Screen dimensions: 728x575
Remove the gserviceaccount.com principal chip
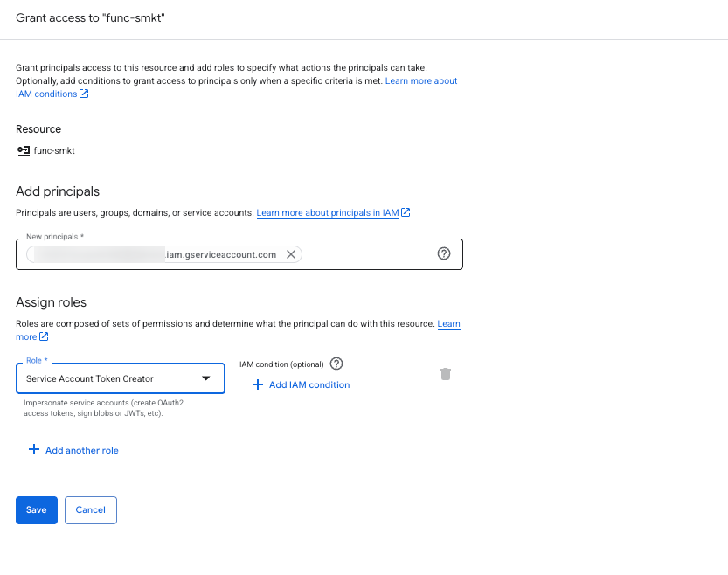291,254
